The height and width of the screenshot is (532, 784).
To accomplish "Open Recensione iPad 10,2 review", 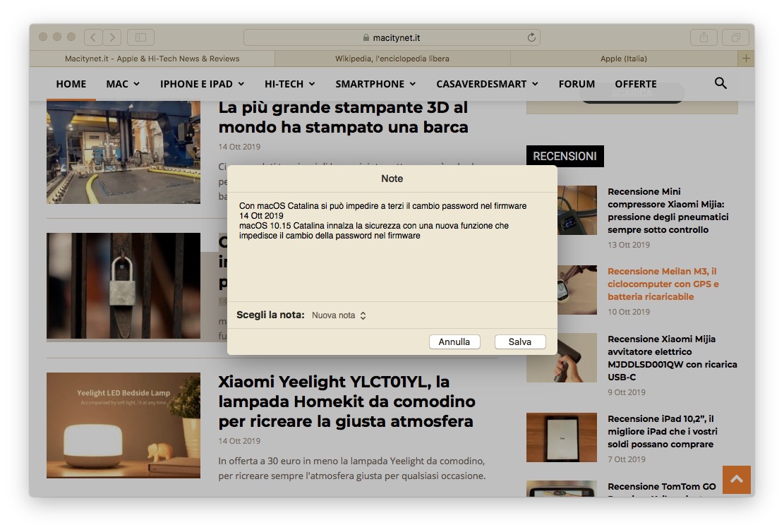I will point(662,432).
